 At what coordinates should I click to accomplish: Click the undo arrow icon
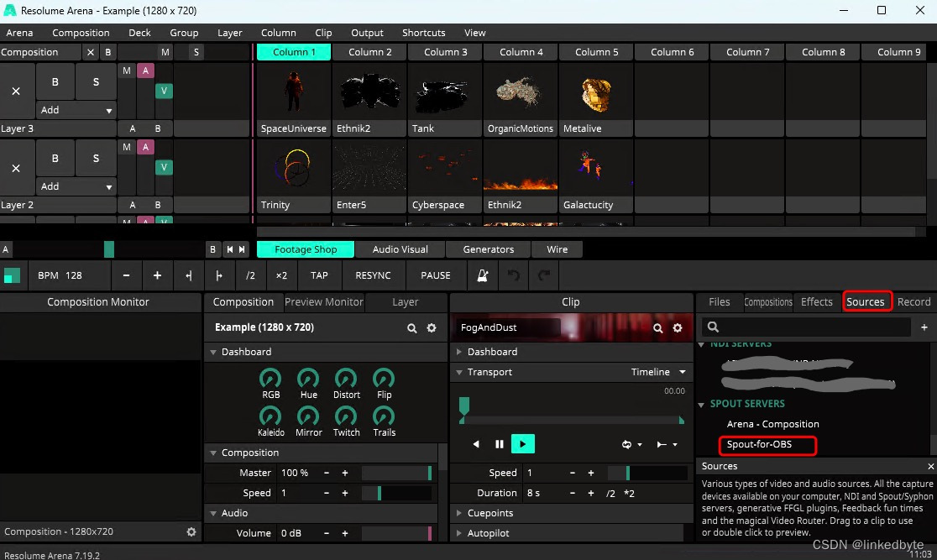(513, 275)
